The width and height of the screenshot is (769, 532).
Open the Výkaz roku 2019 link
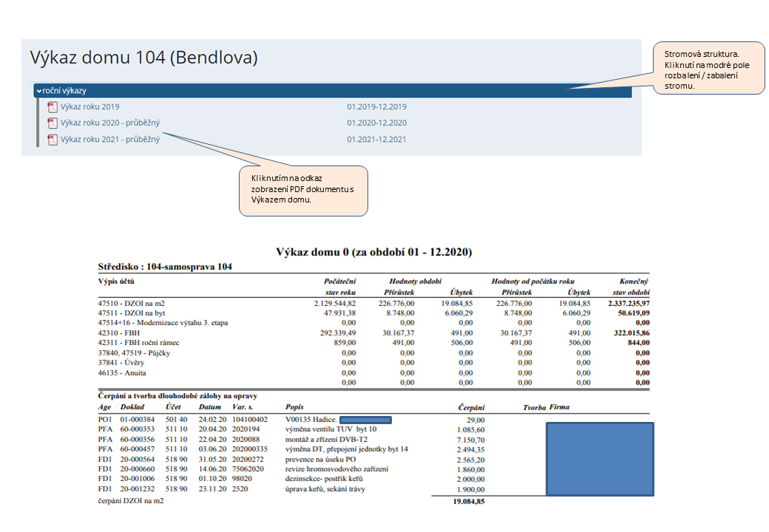point(89,107)
